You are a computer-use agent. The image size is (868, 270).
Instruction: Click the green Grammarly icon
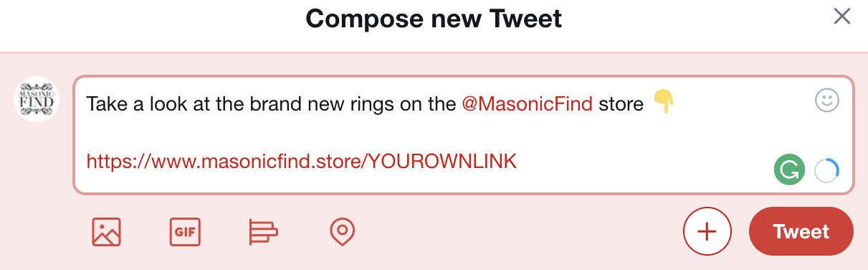(788, 171)
